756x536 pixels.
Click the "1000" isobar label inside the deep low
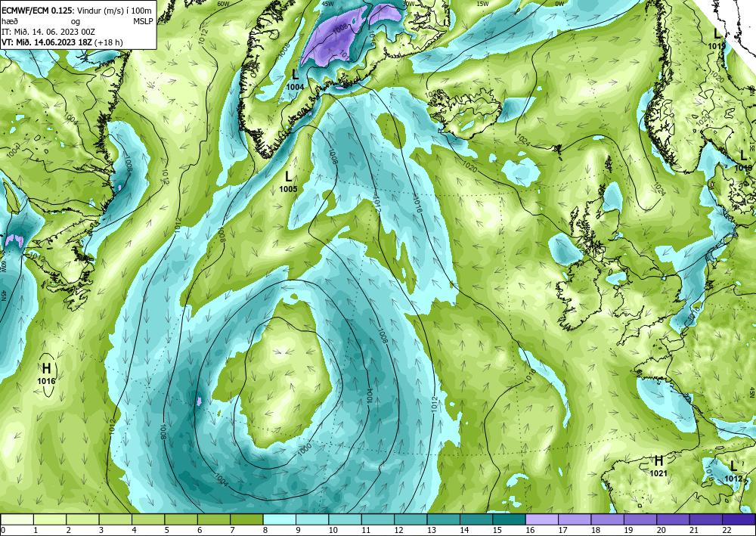pyautogui.click(x=304, y=449)
